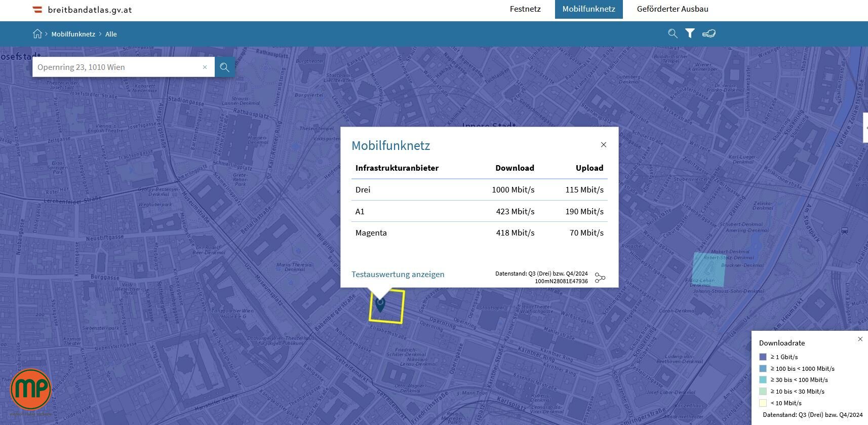Clear the address search field with the x
The image size is (868, 425).
coord(205,67)
